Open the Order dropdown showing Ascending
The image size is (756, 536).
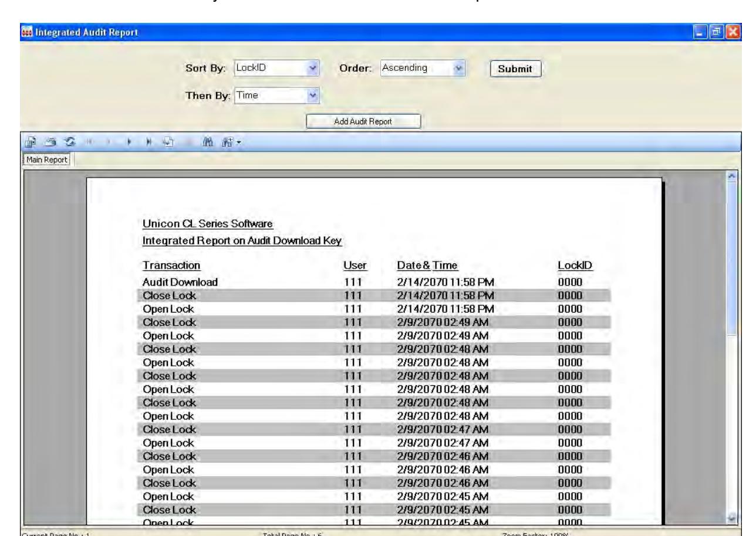pos(423,69)
